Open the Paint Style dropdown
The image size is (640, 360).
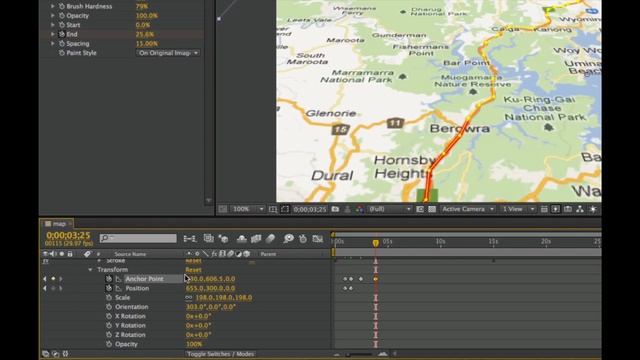click(x=168, y=53)
